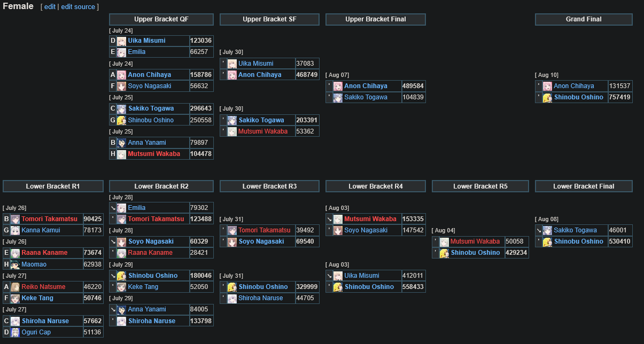Viewport: 644px width, 344px height.
Task: Click Shinobu Oshino's avatar in Grand Final
Action: coord(547,98)
